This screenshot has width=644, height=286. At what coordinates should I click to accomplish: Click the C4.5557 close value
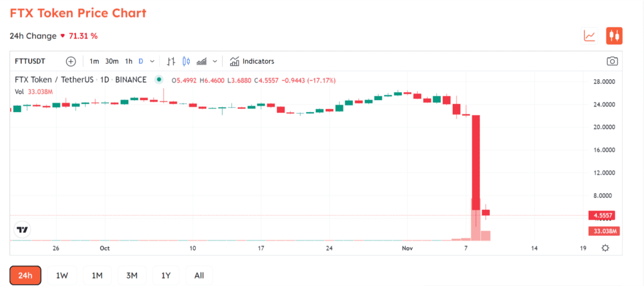267,80
